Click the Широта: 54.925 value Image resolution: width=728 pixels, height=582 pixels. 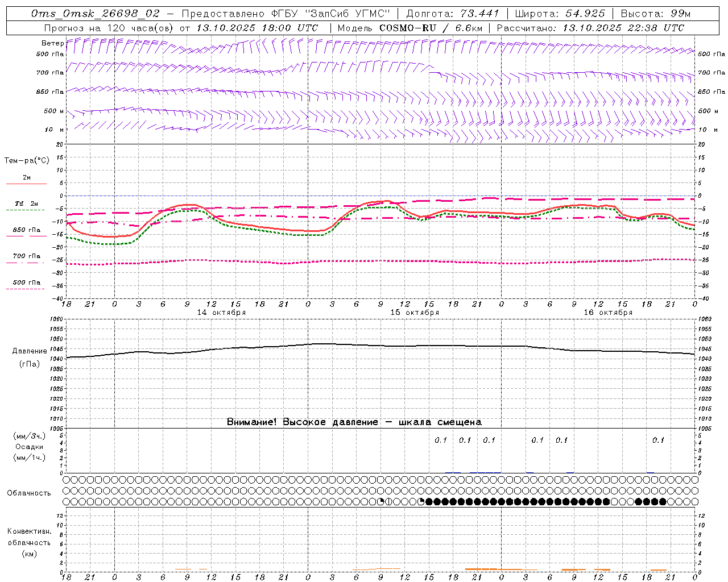(x=560, y=14)
